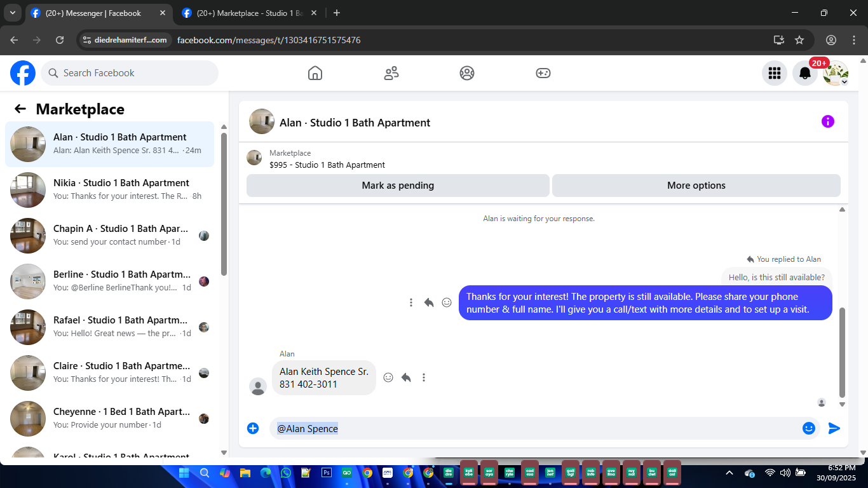Open Nikia's Studio 1 Bath Apartment conversation
The height and width of the screenshot is (488, 868).
click(109, 190)
